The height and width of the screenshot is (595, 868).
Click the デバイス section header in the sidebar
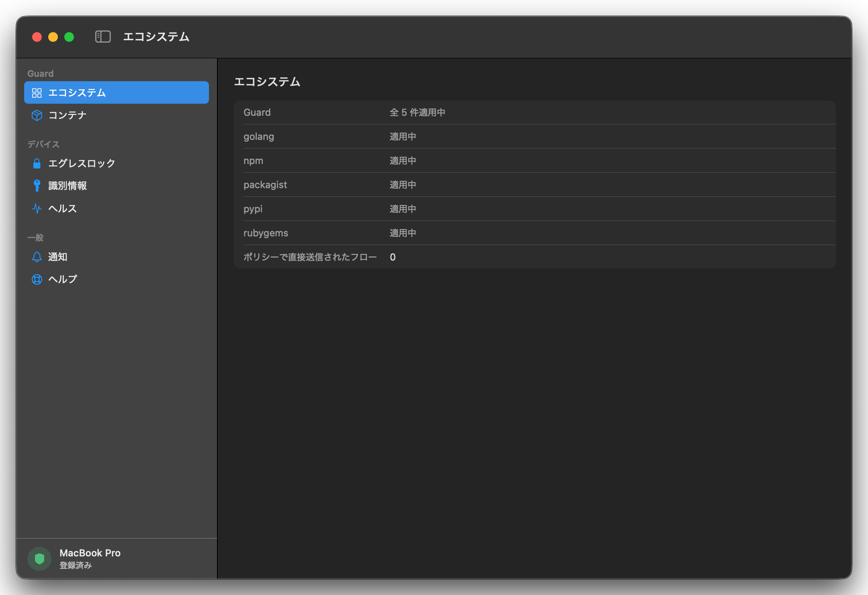click(x=43, y=144)
